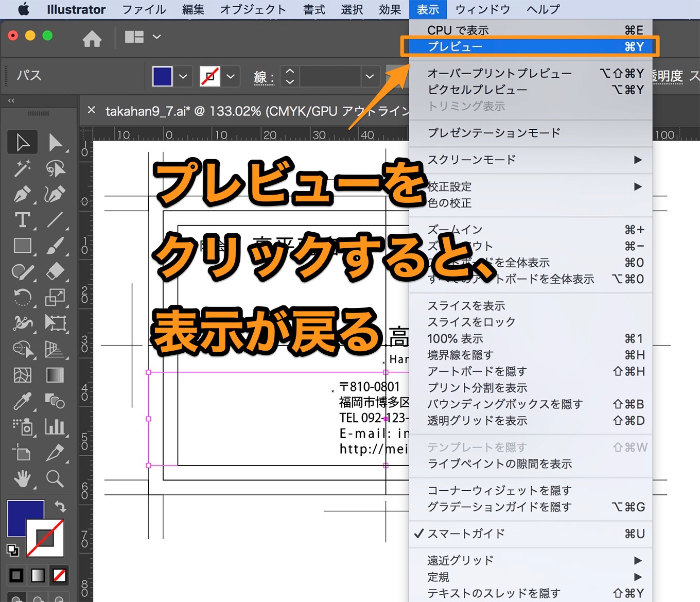Click the 線 stroke panel link
Screen dimensions: 700x602
pos(264,77)
